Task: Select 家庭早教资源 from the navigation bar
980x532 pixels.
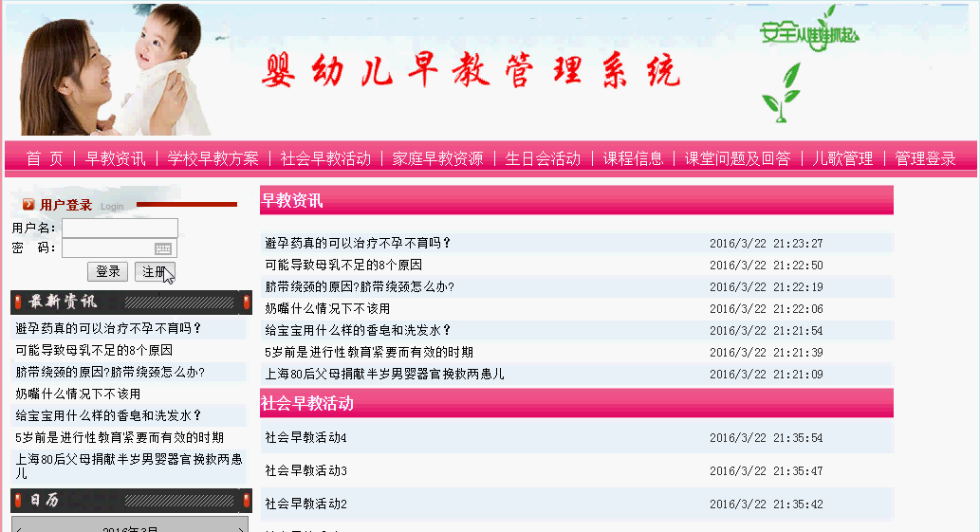Action: 437,158
